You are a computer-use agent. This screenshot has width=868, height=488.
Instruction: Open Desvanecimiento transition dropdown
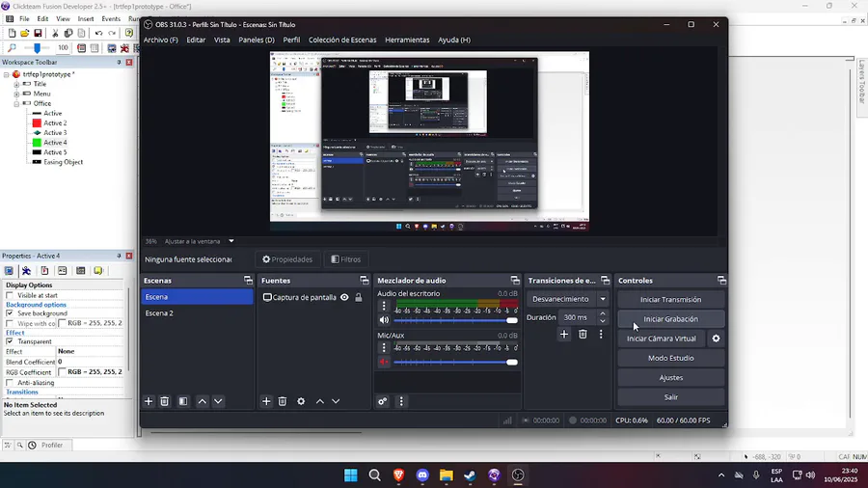[x=603, y=299]
